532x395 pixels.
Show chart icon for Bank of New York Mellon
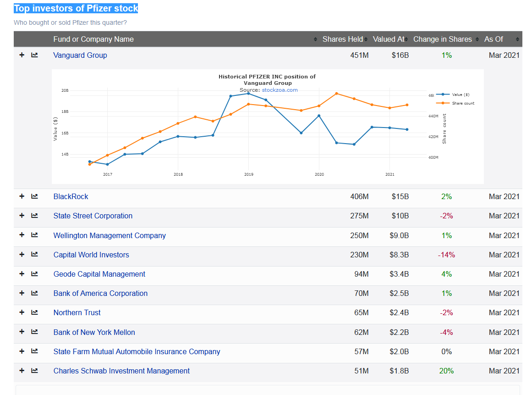(x=34, y=332)
